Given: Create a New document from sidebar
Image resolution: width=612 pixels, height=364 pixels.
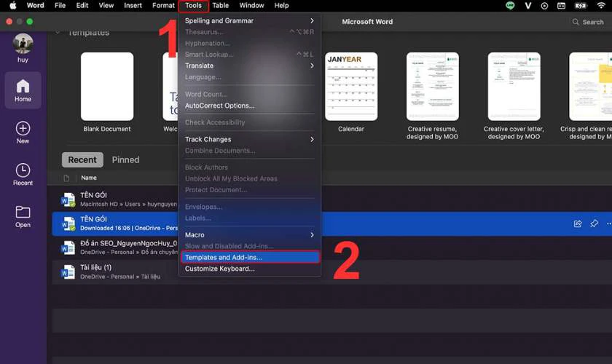Looking at the screenshot, I should tap(23, 132).
